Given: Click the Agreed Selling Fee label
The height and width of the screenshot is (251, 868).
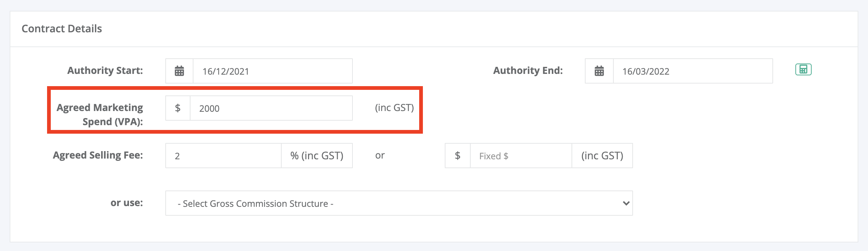Looking at the screenshot, I should click(x=98, y=155).
